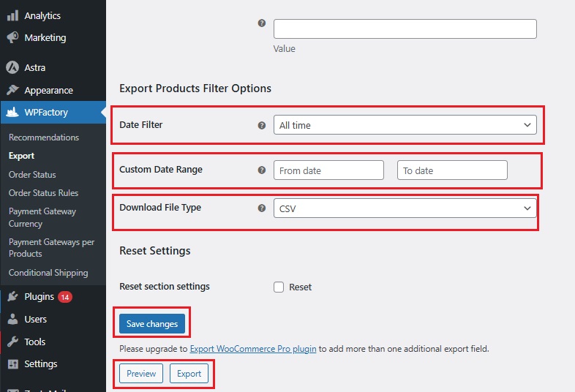Select the WPFactory menu item
The height and width of the screenshot is (392, 575).
pos(53,112)
